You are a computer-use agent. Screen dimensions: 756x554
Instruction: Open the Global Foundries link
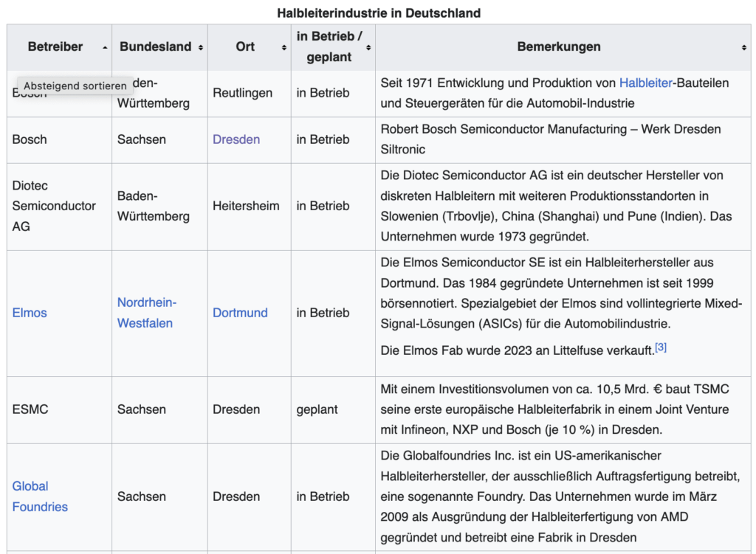pyautogui.click(x=40, y=496)
